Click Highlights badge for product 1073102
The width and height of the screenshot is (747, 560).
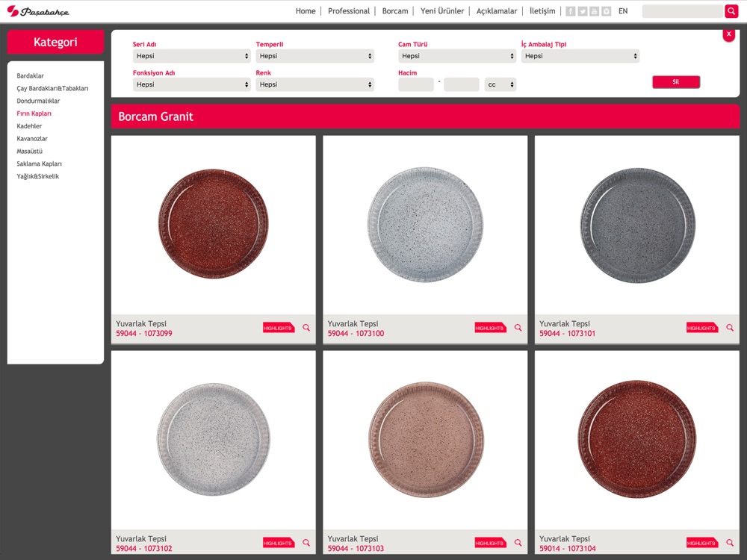point(279,543)
